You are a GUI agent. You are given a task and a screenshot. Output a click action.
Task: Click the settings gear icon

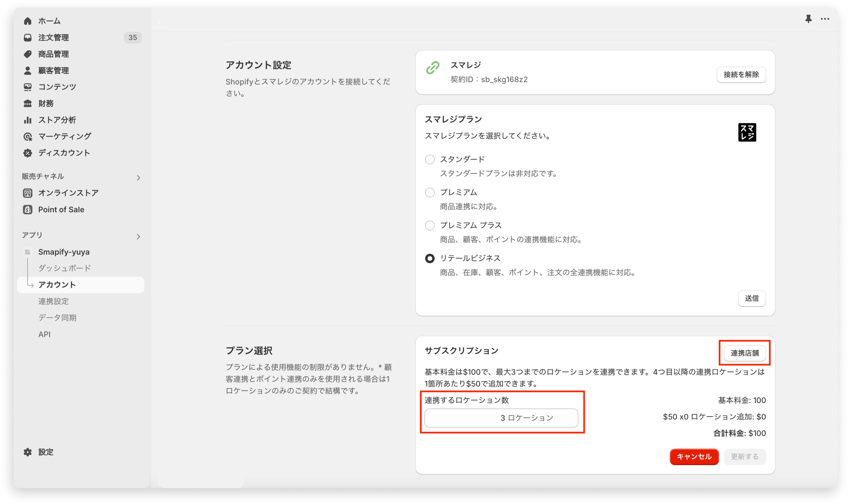click(x=27, y=452)
